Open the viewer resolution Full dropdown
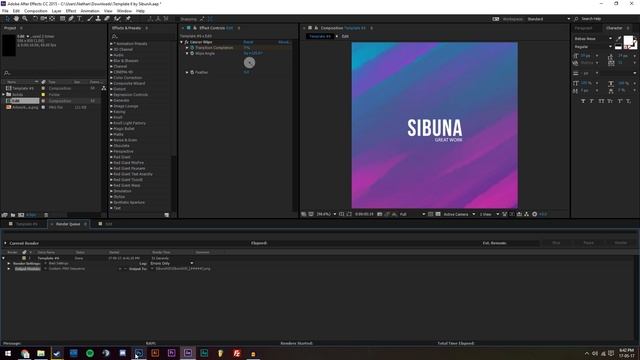 click(412, 214)
